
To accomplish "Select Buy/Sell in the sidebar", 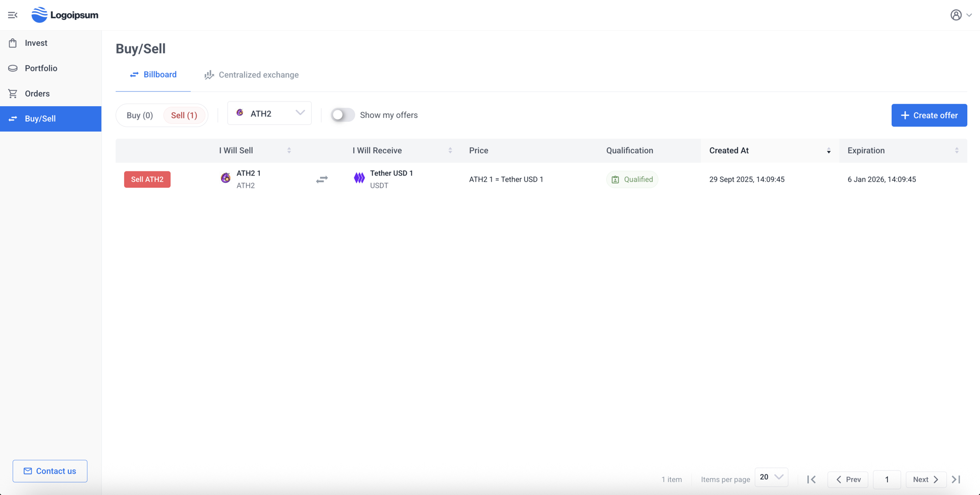I will [51, 119].
